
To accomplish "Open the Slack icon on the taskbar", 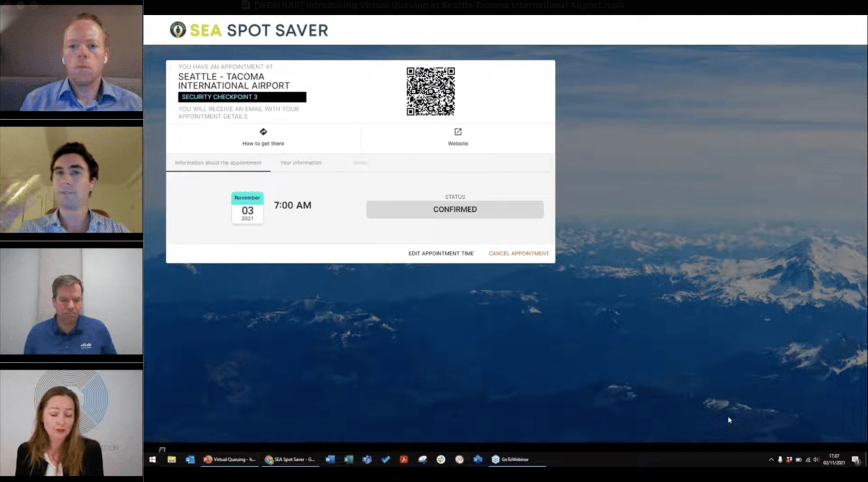I will (441, 459).
